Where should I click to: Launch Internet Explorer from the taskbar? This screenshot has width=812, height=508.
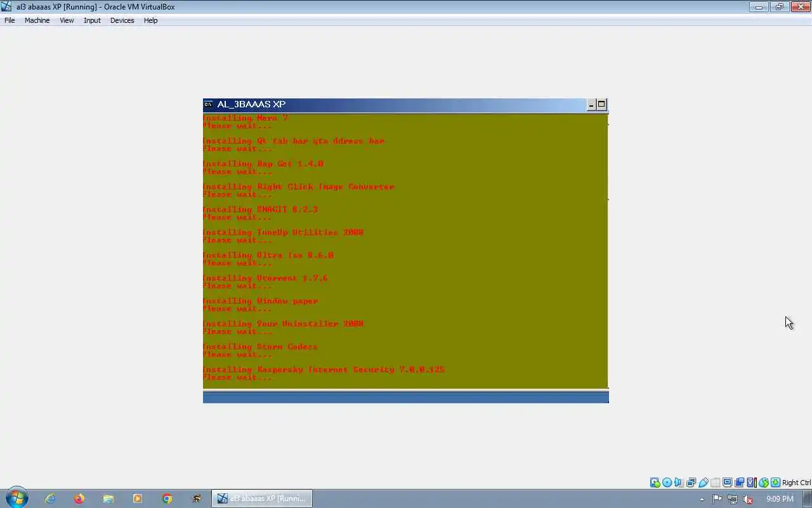click(50, 498)
